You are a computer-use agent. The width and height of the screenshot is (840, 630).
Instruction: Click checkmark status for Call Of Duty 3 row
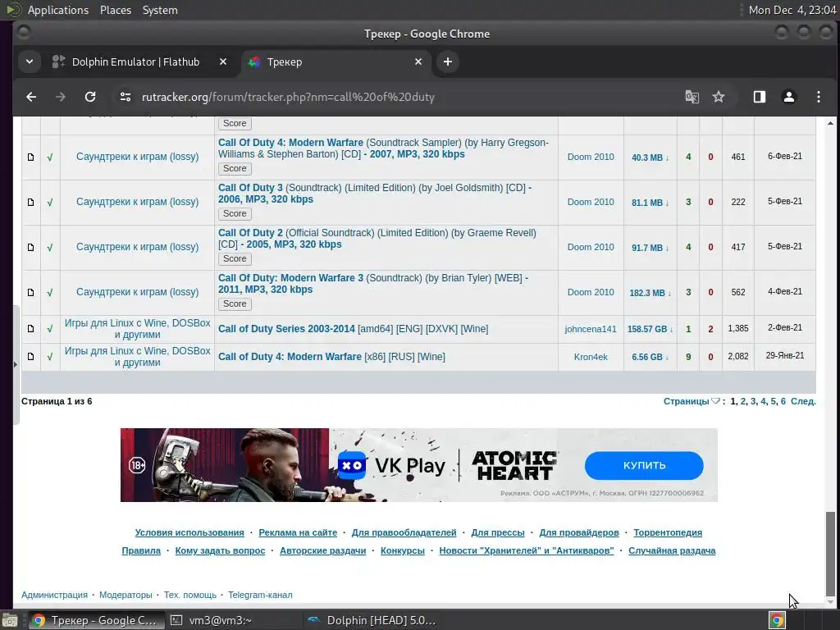click(x=50, y=203)
